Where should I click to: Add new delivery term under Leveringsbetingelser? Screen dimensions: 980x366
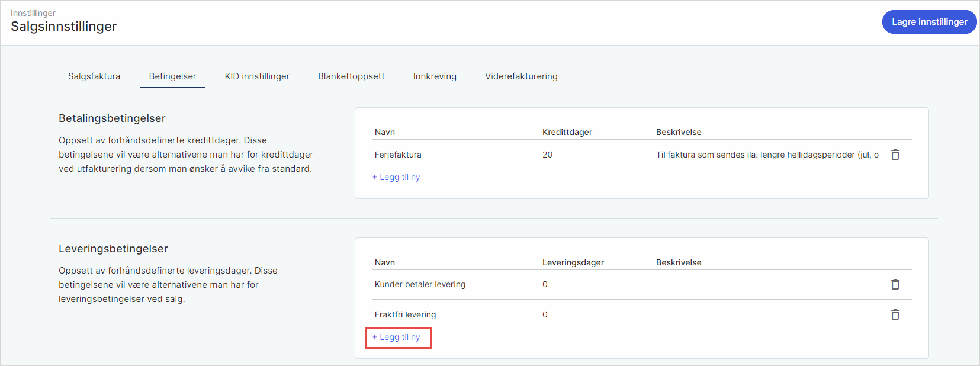tap(397, 337)
